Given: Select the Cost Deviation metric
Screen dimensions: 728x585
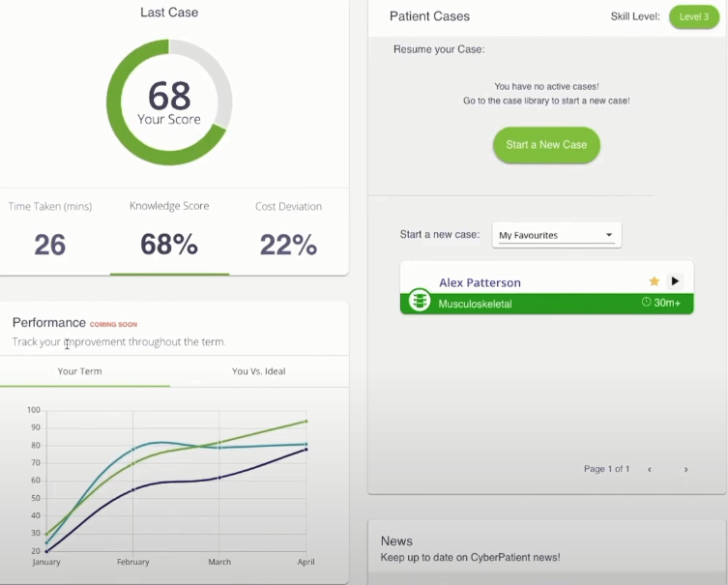Looking at the screenshot, I should [x=288, y=232].
